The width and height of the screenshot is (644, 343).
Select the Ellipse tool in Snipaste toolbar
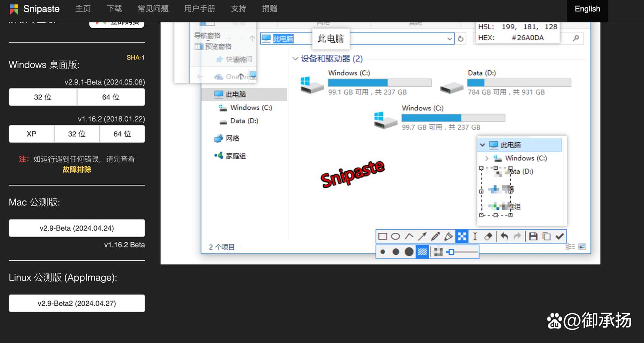coord(396,236)
